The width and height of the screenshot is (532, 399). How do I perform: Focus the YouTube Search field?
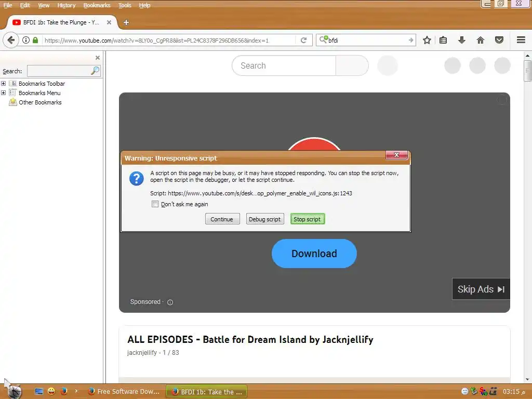[284, 65]
